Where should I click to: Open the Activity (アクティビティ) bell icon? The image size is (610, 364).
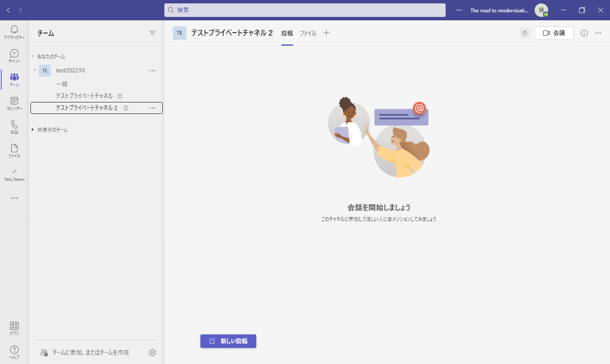click(14, 32)
